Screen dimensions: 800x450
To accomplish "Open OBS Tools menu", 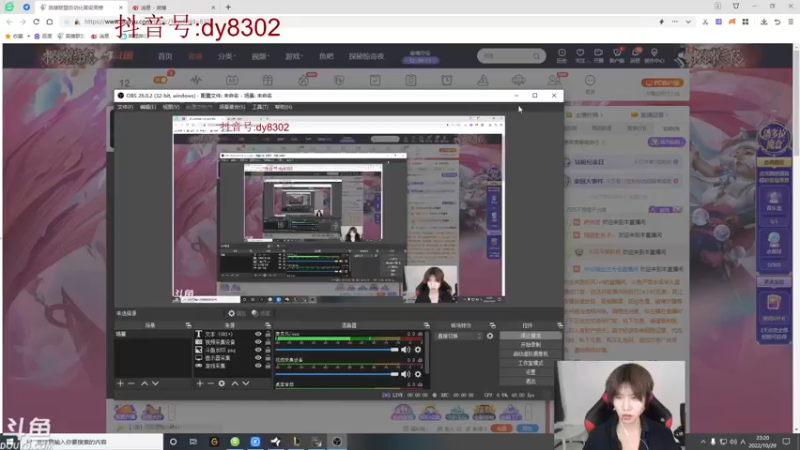I will (260, 107).
